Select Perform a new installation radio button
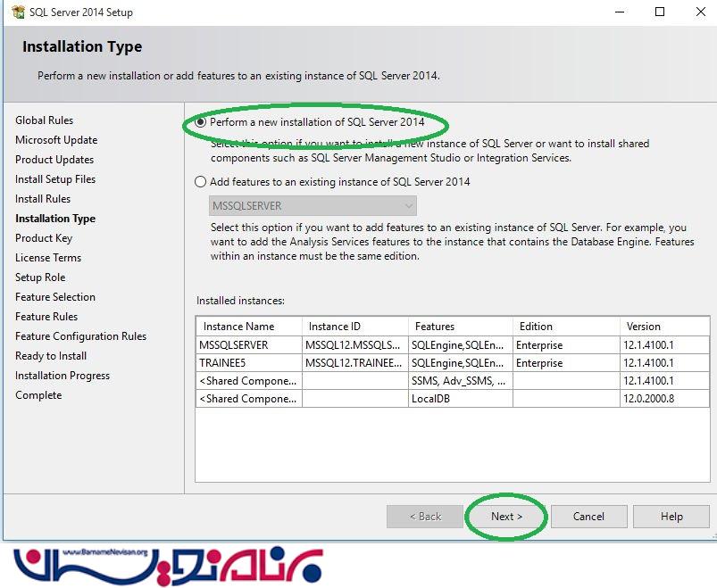 click(200, 122)
